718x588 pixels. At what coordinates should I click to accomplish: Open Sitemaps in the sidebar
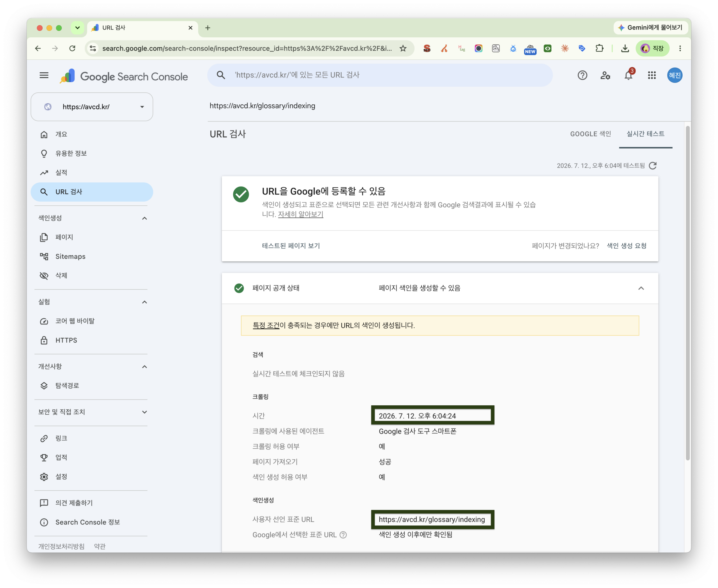coord(92,256)
